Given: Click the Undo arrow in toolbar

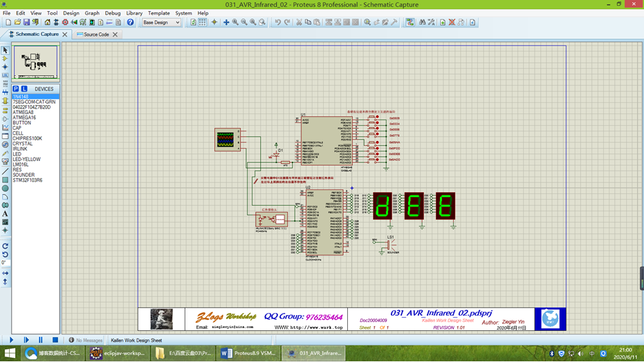Looking at the screenshot, I should [x=278, y=22].
